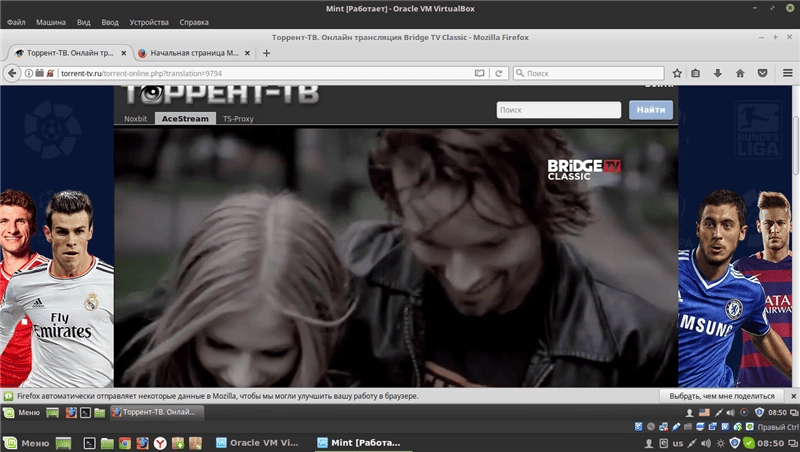800x452 pixels.
Task: Launch Chrome from the host panel
Action: pos(124,443)
